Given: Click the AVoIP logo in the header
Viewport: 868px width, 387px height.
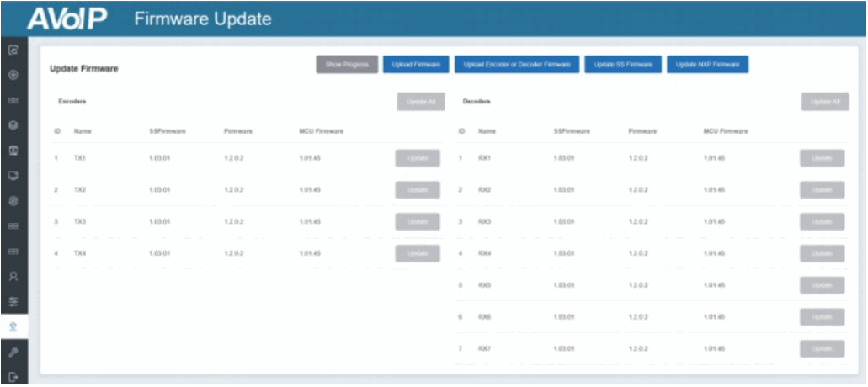Looking at the screenshot, I should click(67, 19).
